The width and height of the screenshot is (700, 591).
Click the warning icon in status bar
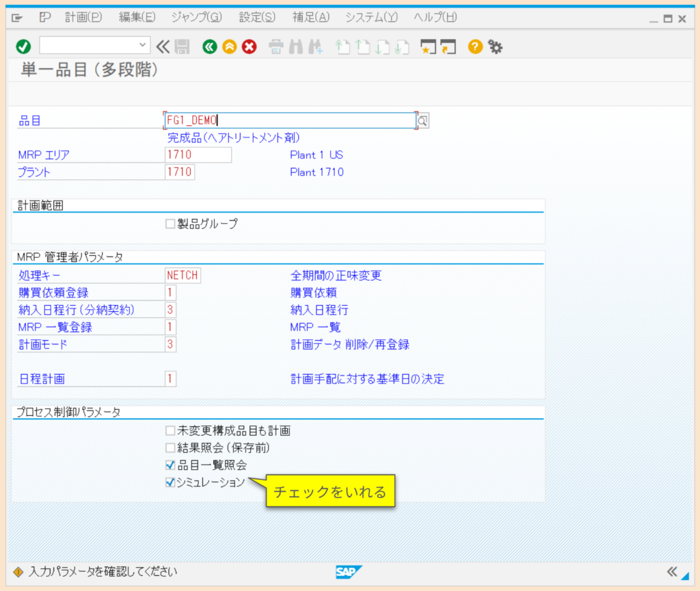[18, 572]
